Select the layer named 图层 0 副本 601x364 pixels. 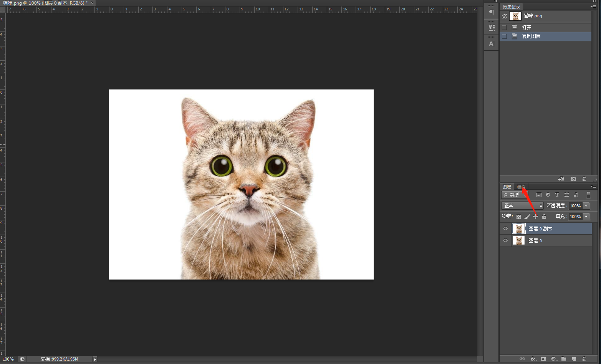[540, 229]
